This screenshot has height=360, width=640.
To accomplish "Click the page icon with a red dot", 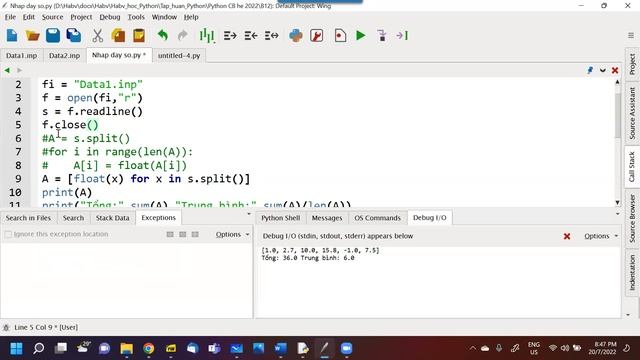I will (340, 36).
